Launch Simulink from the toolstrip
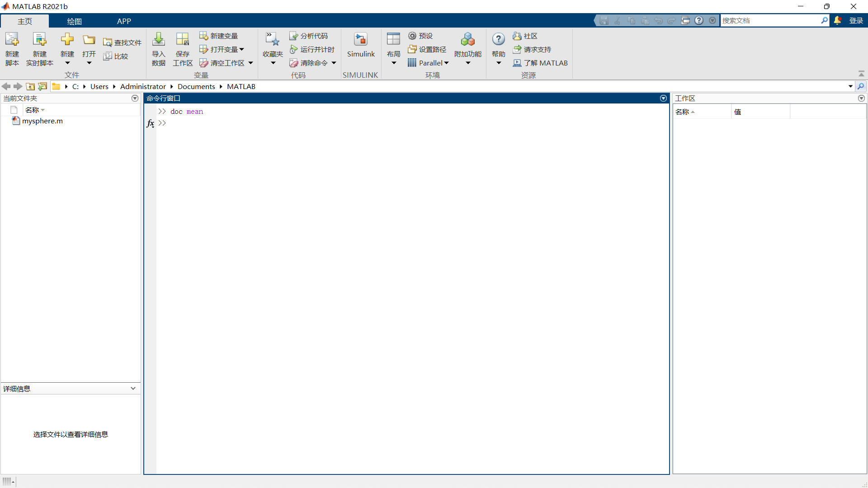 [361, 45]
